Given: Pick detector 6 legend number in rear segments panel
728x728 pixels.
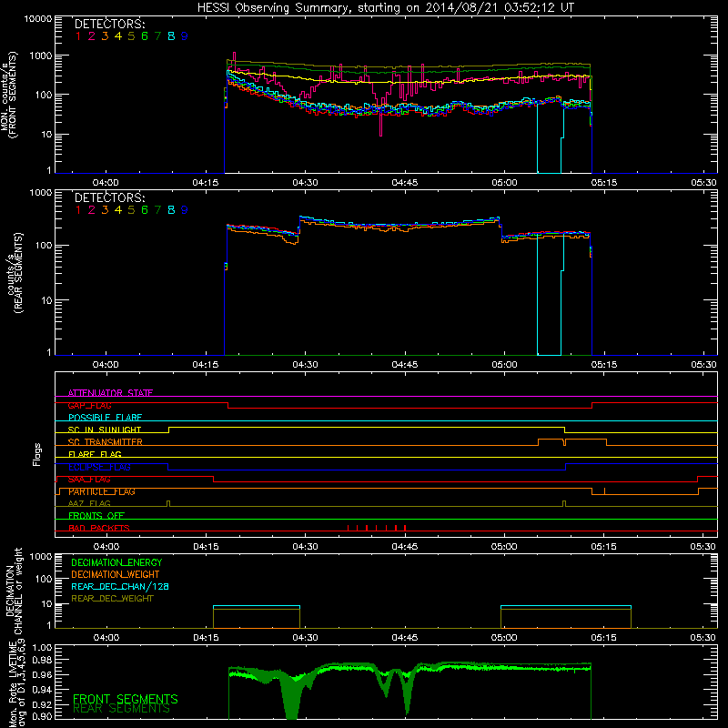Looking at the screenshot, I should pyautogui.click(x=145, y=210).
